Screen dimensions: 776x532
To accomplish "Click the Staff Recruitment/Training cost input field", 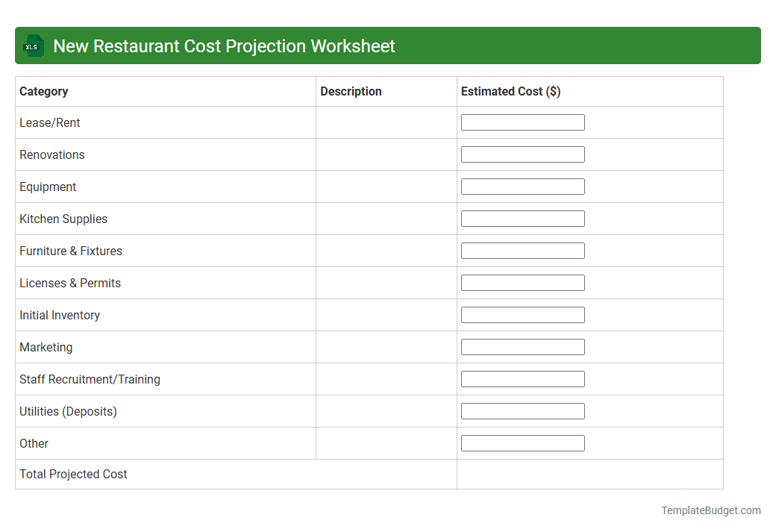I will coord(522,378).
